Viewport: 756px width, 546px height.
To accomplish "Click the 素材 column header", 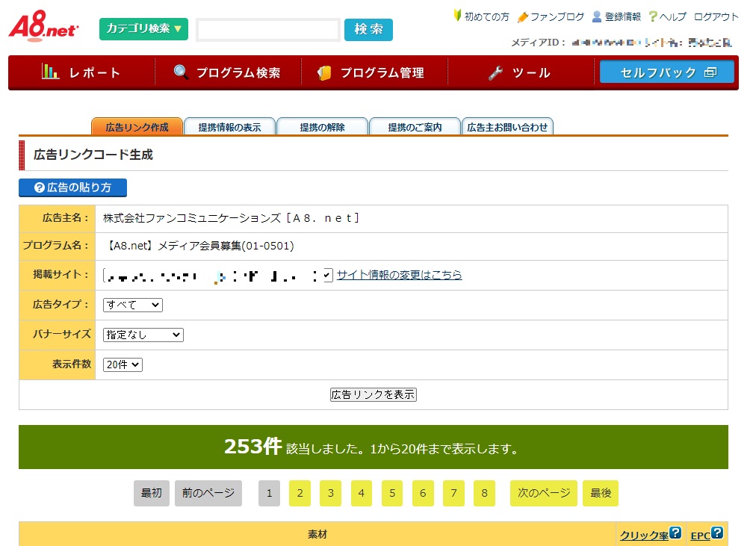I will [x=317, y=535].
